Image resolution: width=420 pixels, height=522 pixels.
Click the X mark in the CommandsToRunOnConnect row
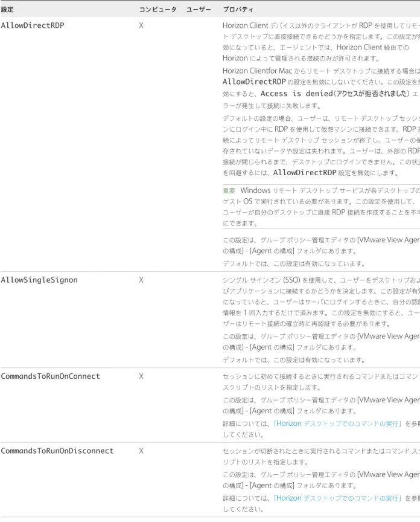(141, 376)
